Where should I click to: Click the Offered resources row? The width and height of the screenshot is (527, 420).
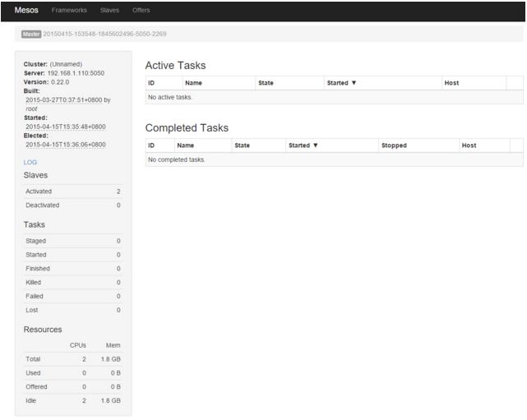point(73,387)
